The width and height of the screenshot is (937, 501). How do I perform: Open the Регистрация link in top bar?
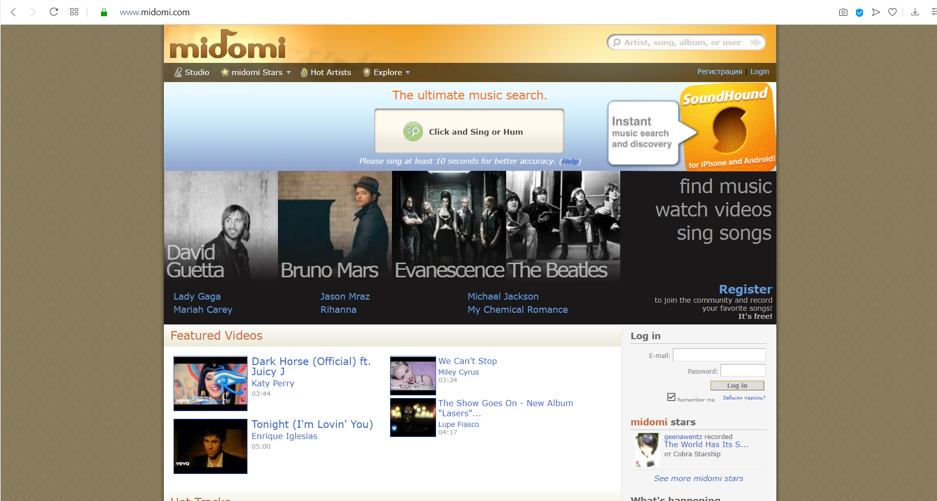coord(719,72)
